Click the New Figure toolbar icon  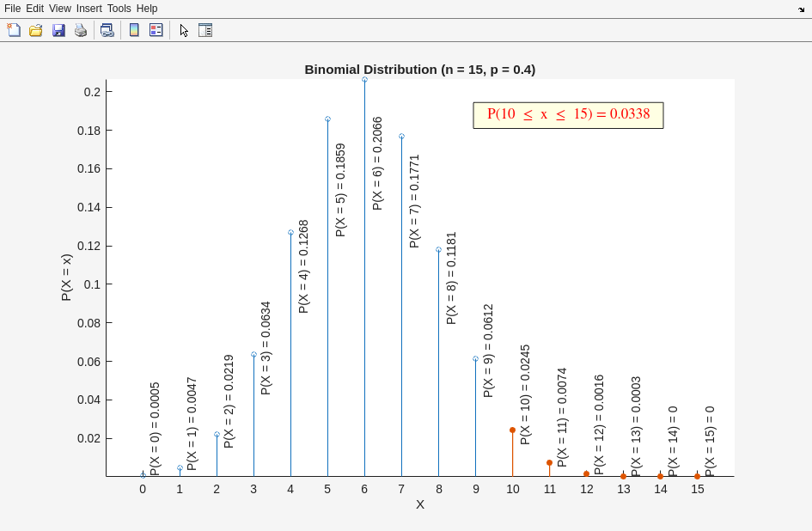pyautogui.click(x=14, y=30)
